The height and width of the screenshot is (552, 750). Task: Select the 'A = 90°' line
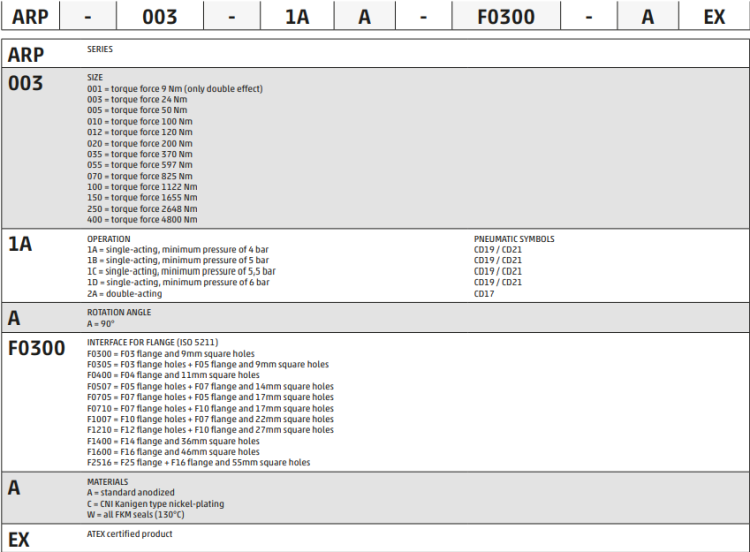click(x=100, y=324)
